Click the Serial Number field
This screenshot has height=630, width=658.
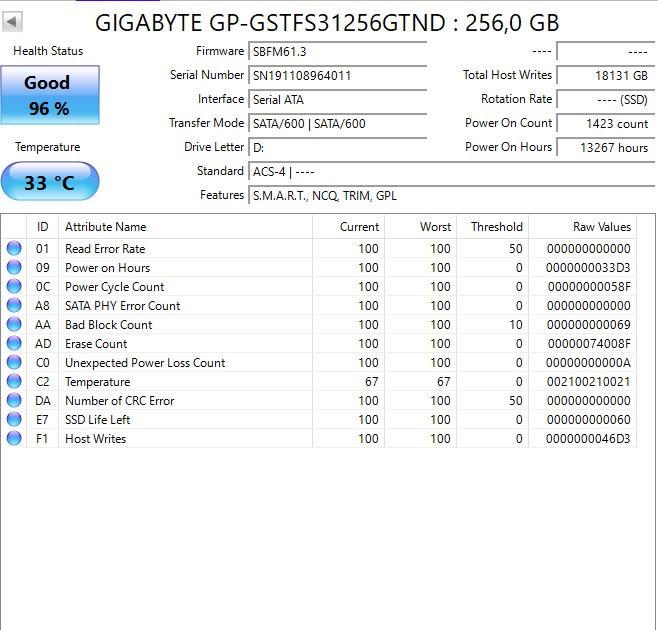click(337, 76)
